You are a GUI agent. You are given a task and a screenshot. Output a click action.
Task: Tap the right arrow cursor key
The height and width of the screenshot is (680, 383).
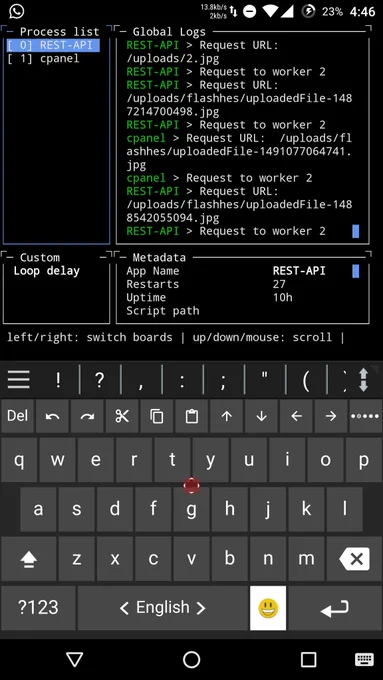(331, 416)
